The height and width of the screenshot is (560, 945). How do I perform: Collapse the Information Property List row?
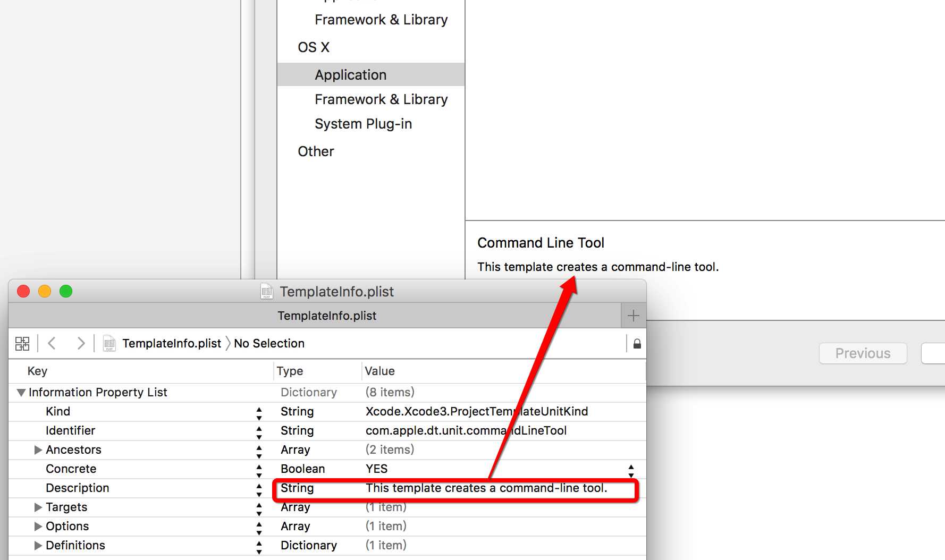click(x=21, y=393)
